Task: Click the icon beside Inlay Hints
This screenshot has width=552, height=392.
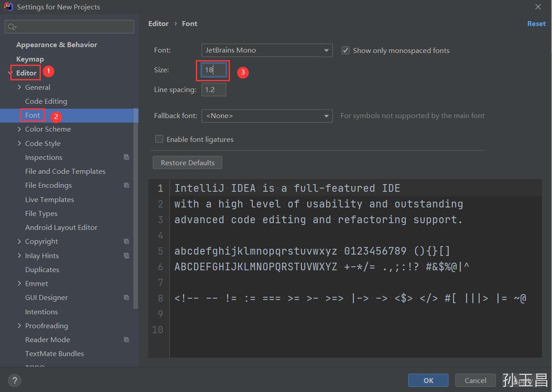Action: click(126, 255)
